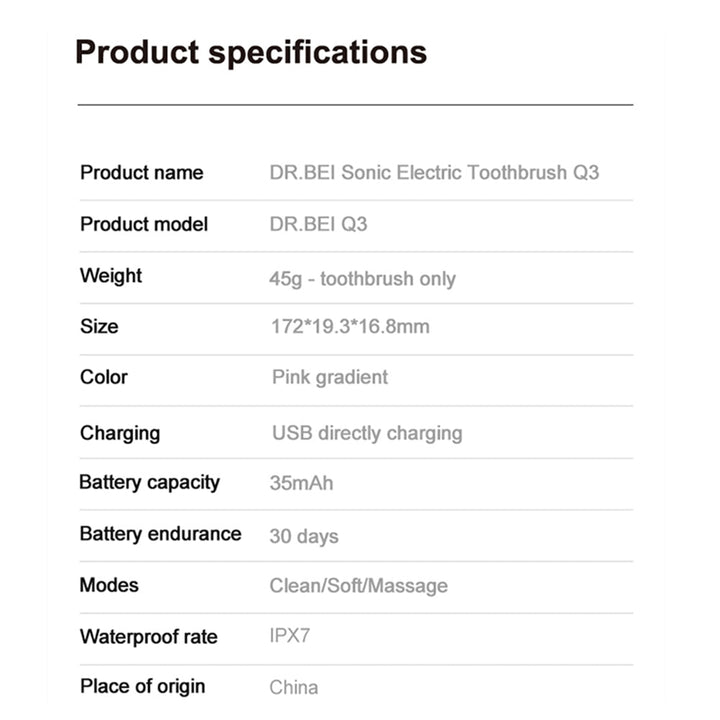Select the Product model label

tap(144, 224)
